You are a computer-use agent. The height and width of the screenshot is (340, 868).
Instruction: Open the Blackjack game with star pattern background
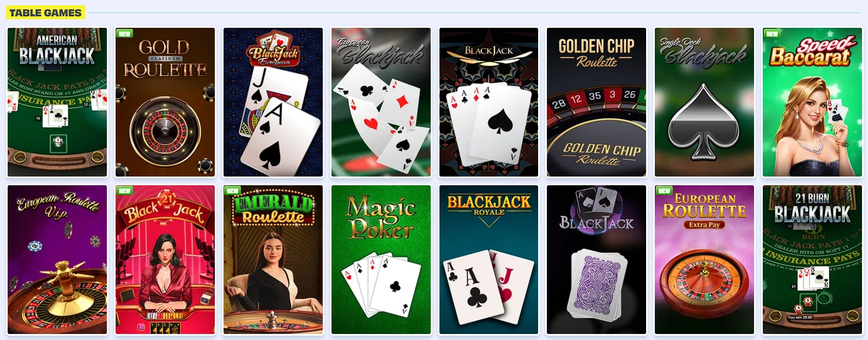tap(489, 102)
